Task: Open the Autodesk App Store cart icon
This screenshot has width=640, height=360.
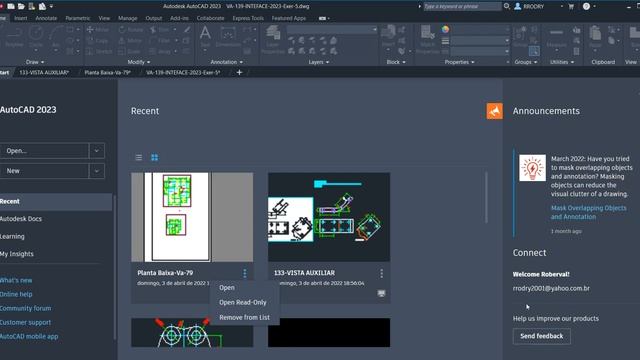Action: click(x=571, y=7)
